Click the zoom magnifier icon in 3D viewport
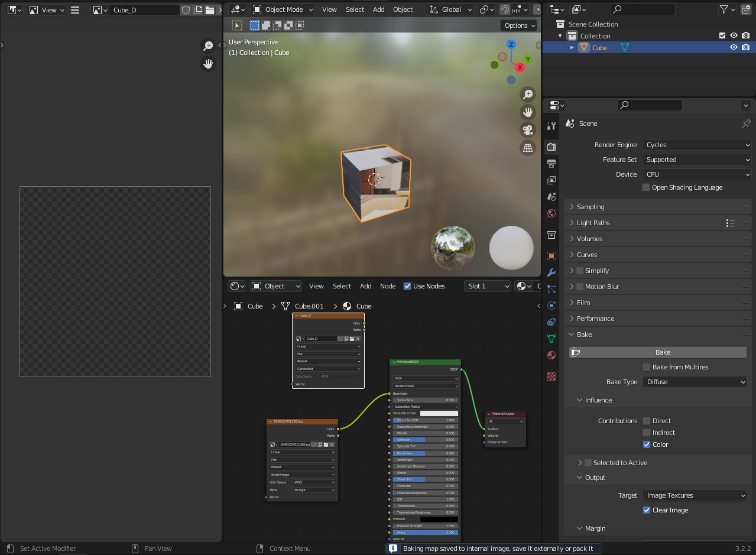 coord(528,95)
